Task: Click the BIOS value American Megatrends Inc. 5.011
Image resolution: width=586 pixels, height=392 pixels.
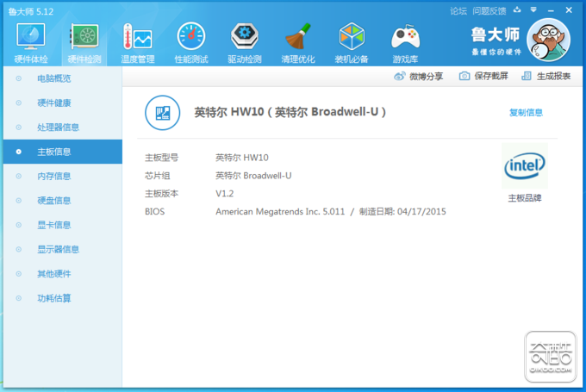Action: 280,212
